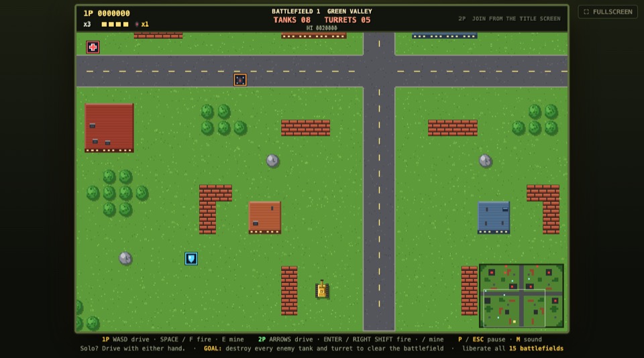Click the "BATTLEFIELD 1 GREEN VALLEY" title

pyautogui.click(x=322, y=11)
